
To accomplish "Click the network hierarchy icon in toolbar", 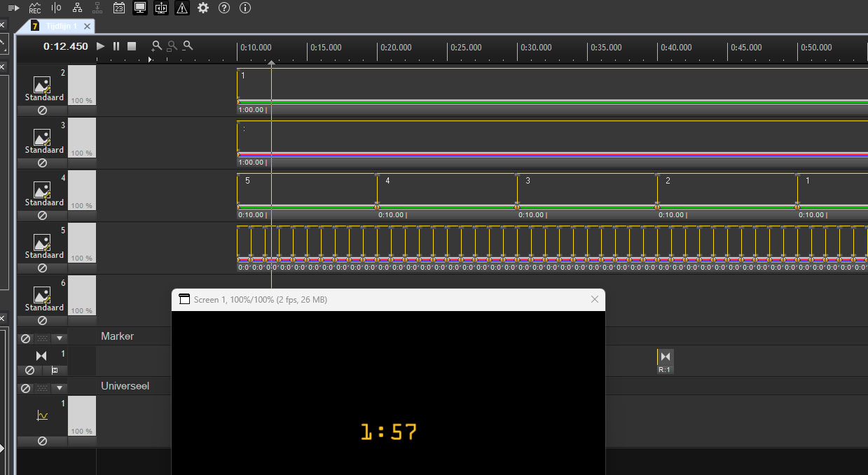I will [77, 8].
